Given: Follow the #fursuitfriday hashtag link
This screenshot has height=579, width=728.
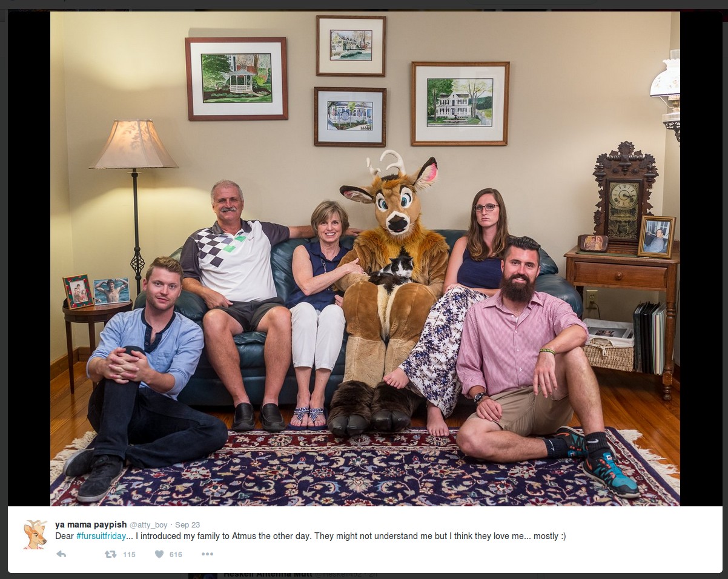Looking at the screenshot, I should point(101,536).
